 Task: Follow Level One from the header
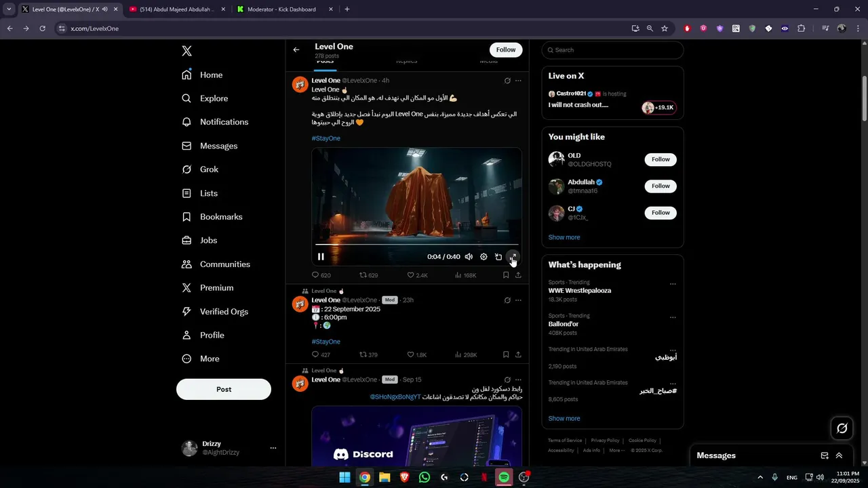[x=506, y=49]
